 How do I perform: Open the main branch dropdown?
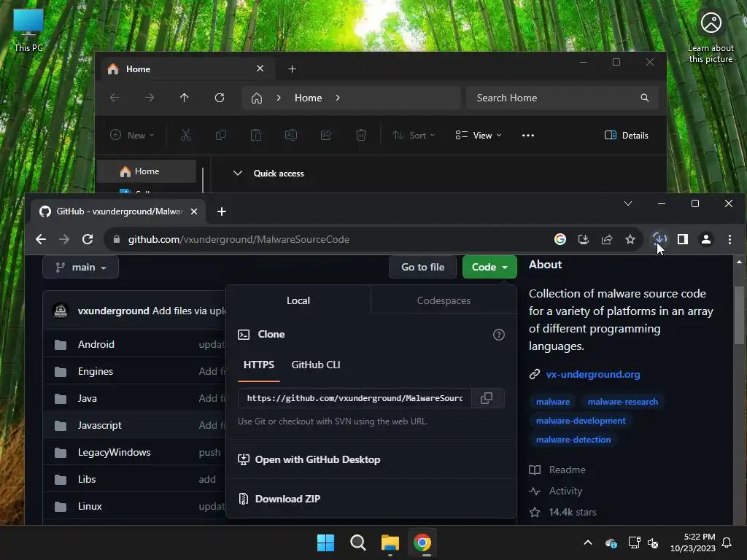tap(80, 267)
